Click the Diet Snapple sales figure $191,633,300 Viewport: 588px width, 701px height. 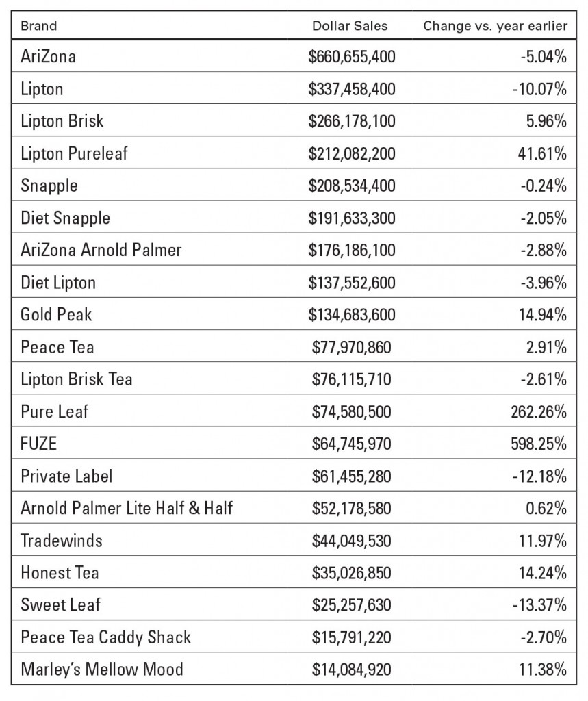(x=351, y=218)
